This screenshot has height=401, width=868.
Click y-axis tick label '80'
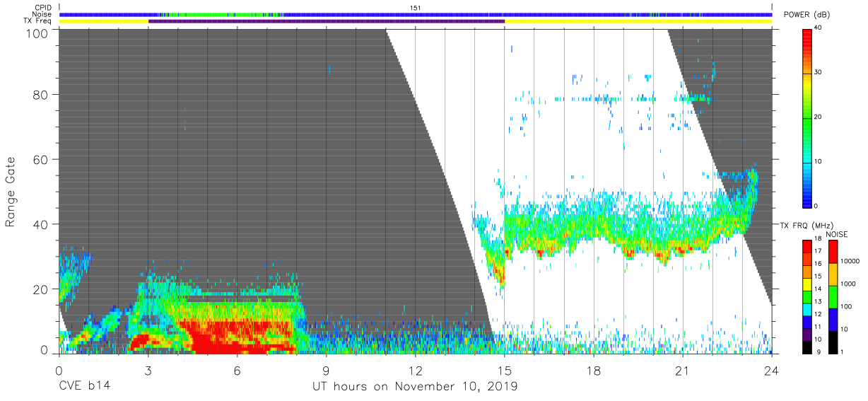click(41, 94)
